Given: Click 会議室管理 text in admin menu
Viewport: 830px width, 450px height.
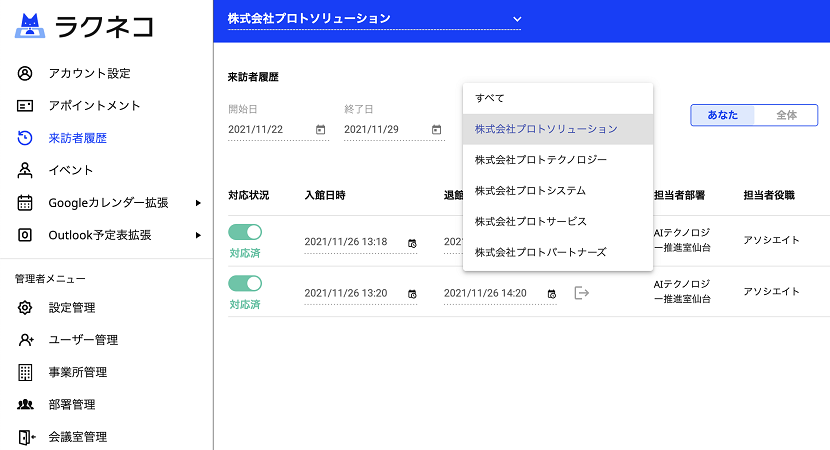Looking at the screenshot, I should click(x=78, y=437).
